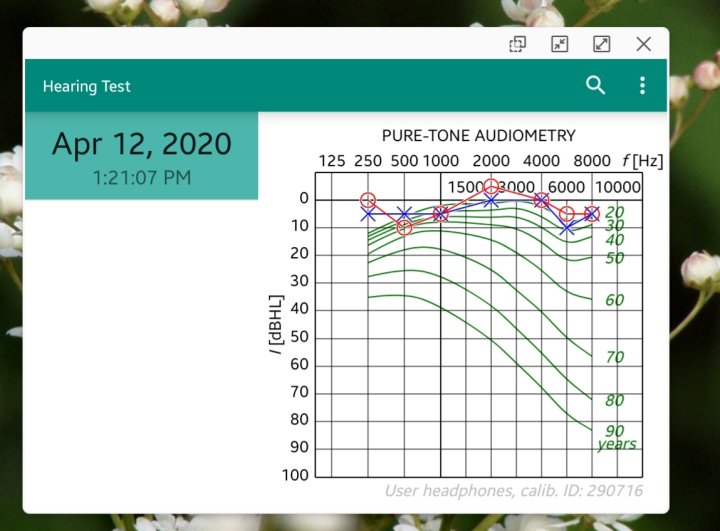This screenshot has height=531, width=720.
Task: Click the window opacity overlapping-squares icon
Action: [517, 44]
